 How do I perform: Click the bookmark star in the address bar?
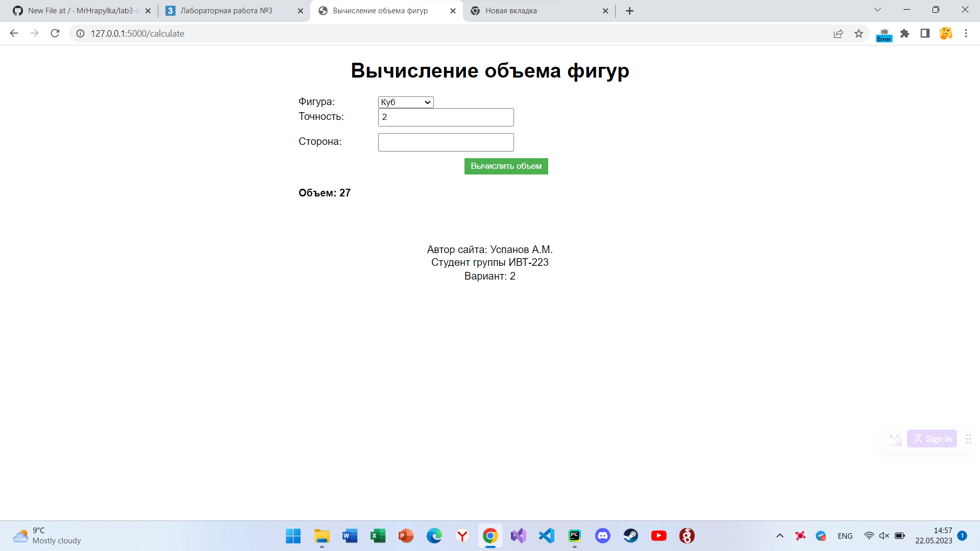[859, 34]
